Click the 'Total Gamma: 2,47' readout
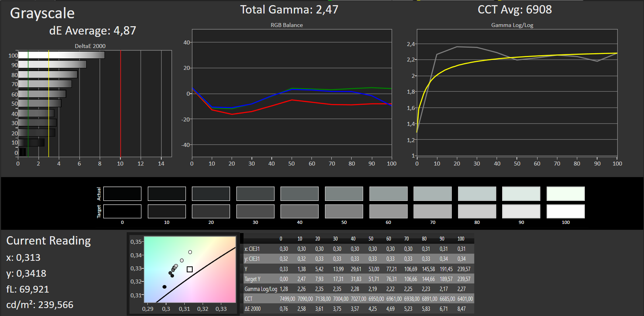The image size is (644, 316). [x=289, y=10]
